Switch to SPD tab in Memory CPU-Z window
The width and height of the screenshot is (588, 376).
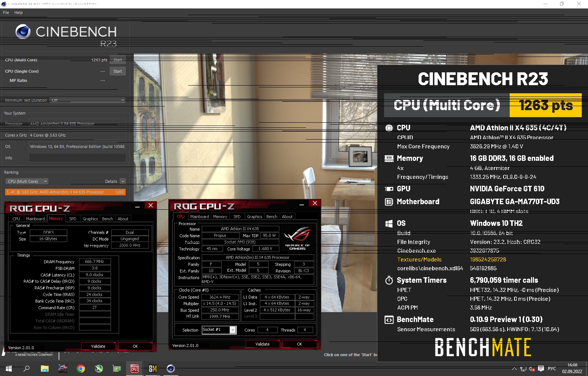point(73,218)
